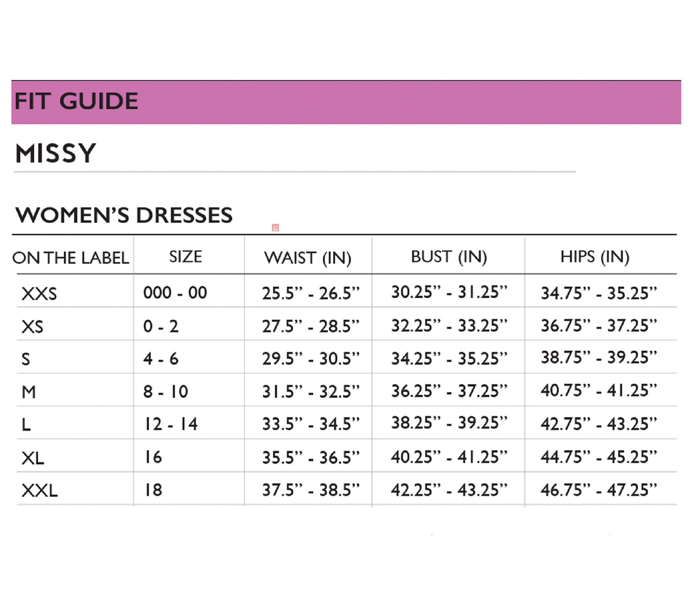This screenshot has height=616, width=693.
Task: Click the XS label cell
Action: [x=32, y=327]
